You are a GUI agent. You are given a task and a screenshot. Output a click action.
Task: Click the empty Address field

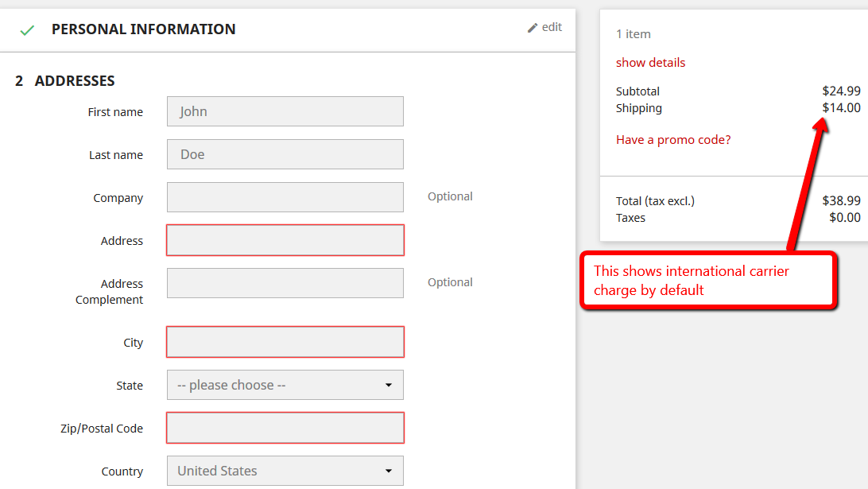pos(285,240)
